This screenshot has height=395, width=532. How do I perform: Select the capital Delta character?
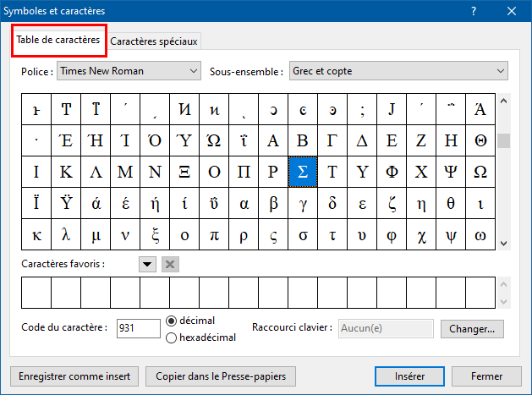tap(362, 140)
